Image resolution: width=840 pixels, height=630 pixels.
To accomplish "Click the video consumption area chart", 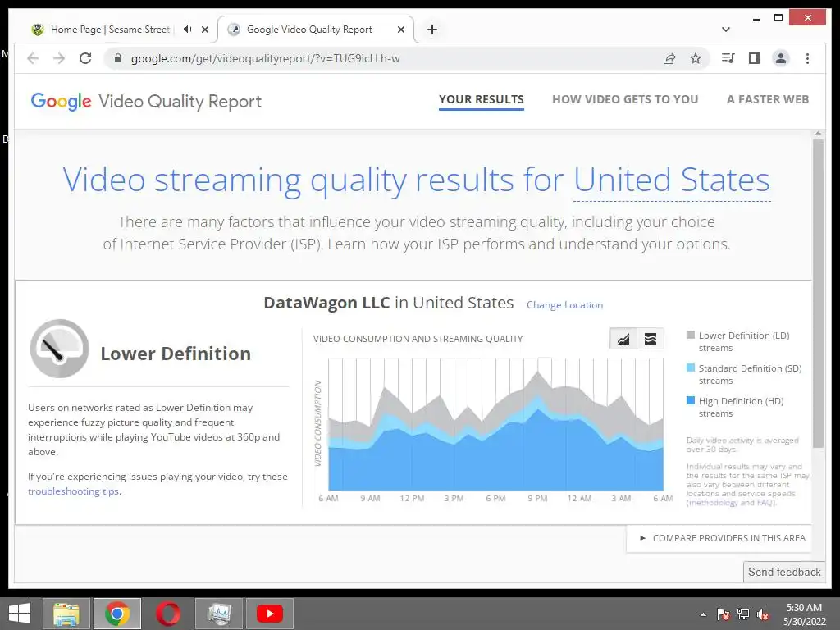I will [x=495, y=424].
